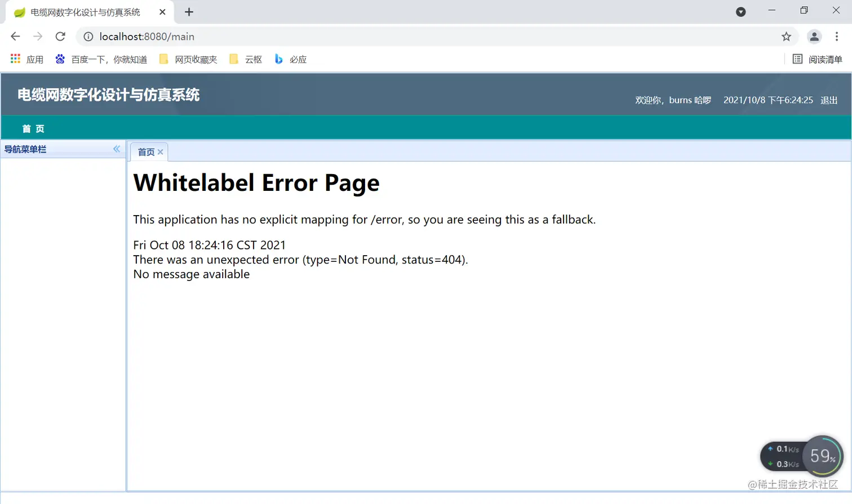Screen dimensions: 852x504
Task: Restore down the Chrome window
Action: 804,10
